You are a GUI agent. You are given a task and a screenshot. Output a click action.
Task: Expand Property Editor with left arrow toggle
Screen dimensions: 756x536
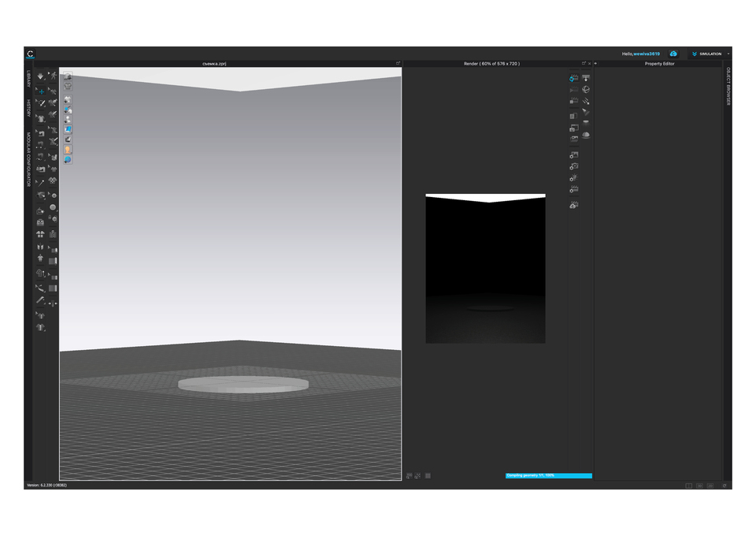tap(596, 64)
